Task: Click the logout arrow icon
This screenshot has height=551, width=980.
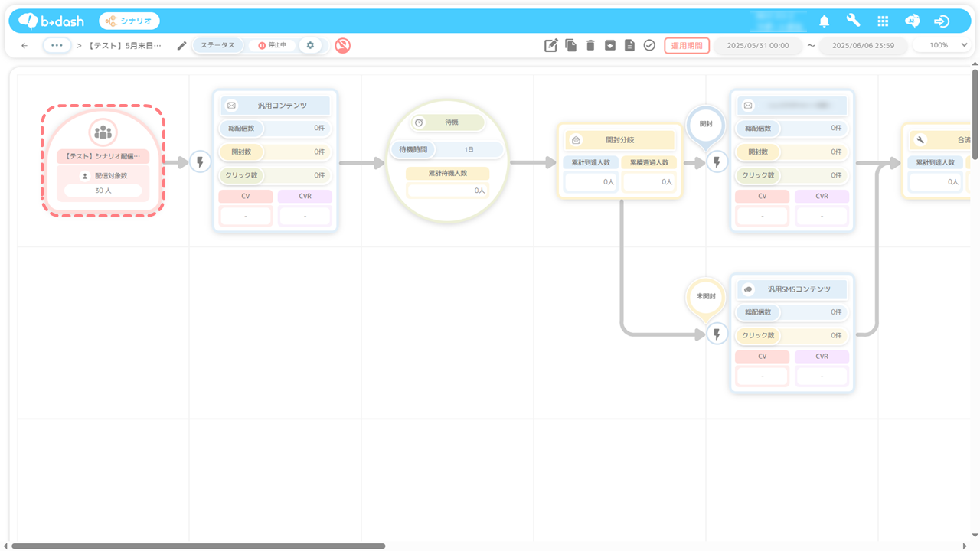Action: point(942,21)
